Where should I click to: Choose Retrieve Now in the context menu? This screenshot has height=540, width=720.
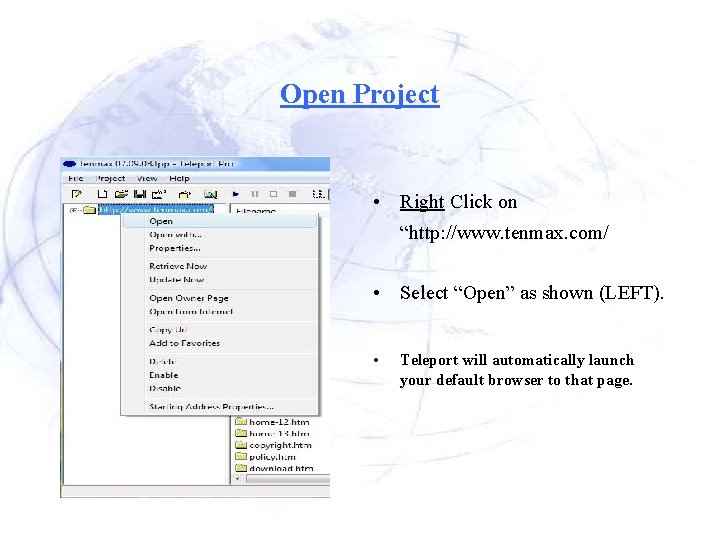pos(219,266)
